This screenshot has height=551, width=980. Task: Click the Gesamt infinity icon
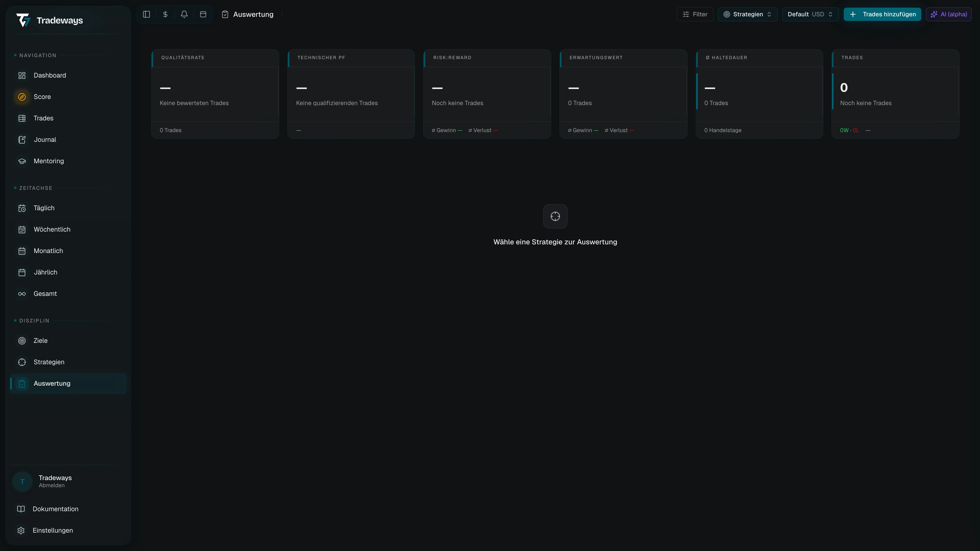pos(22,294)
